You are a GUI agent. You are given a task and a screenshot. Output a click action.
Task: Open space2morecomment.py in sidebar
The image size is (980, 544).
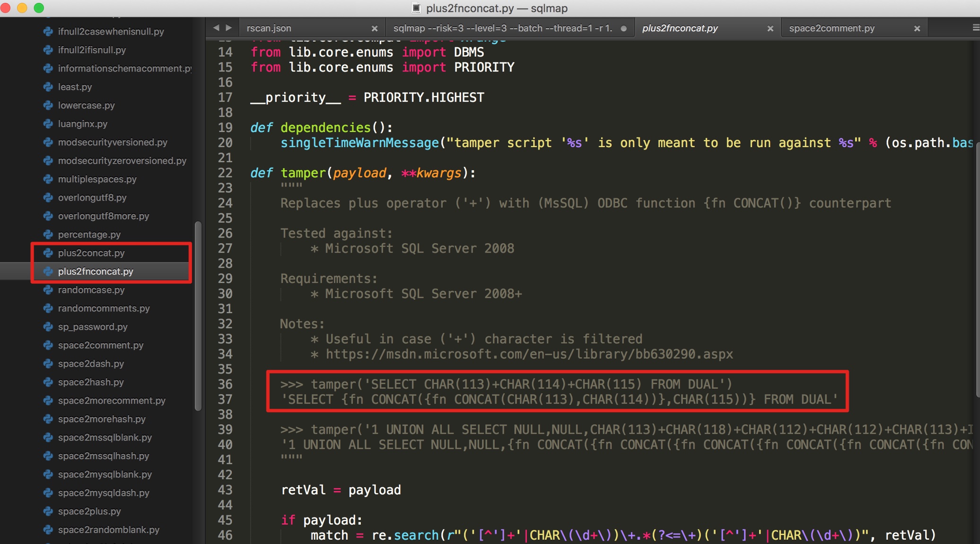pos(112,401)
